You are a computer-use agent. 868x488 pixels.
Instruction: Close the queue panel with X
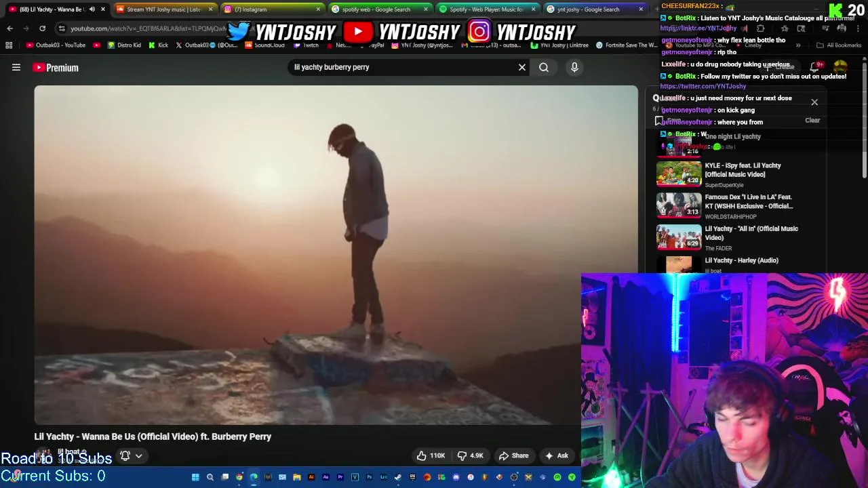(x=814, y=102)
